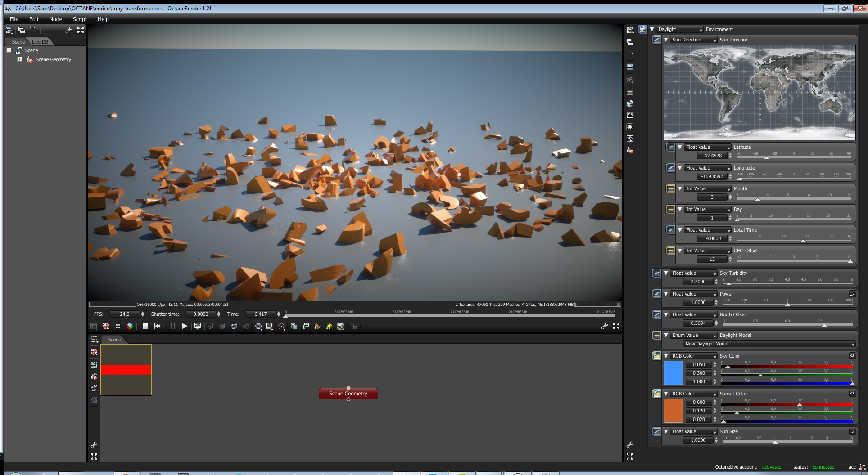
Task: Click the Play button in render toolbar
Action: 185,326
